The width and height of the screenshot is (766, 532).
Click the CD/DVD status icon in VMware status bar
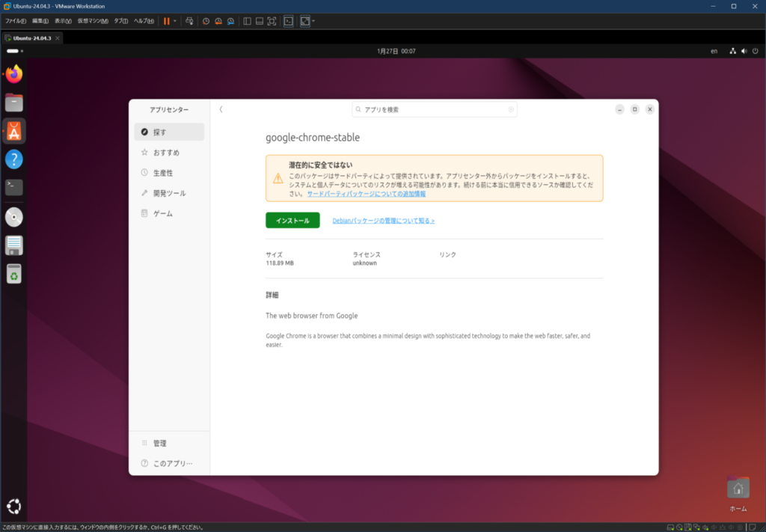(x=679, y=528)
